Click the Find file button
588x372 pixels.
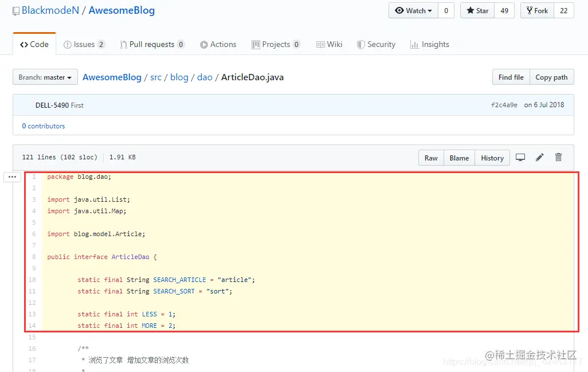[x=511, y=77]
